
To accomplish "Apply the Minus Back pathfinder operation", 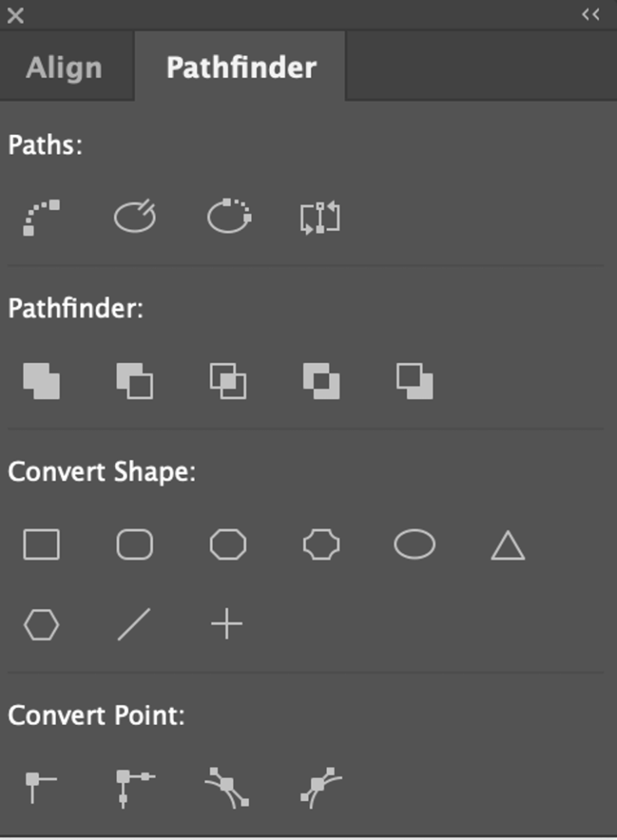I will [x=414, y=382].
